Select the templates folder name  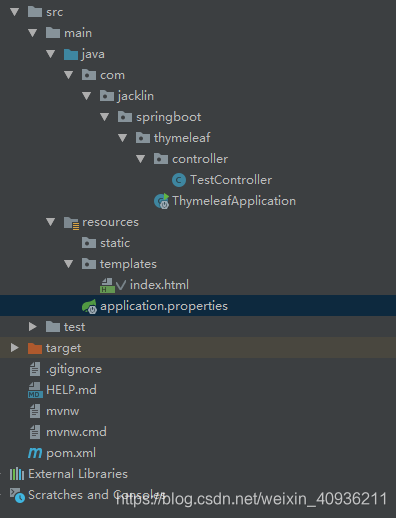tap(128, 264)
